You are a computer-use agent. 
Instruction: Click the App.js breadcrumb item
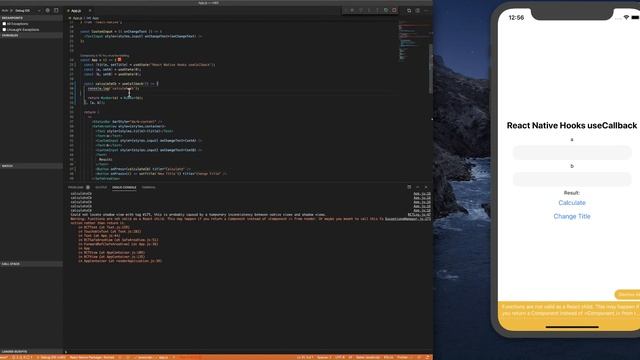77,18
